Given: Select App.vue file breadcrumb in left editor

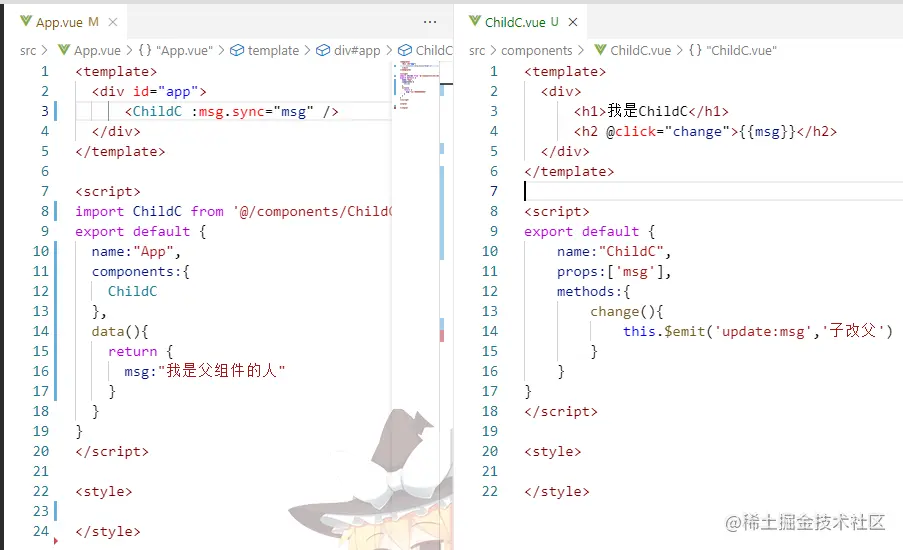Looking at the screenshot, I should (x=97, y=51).
